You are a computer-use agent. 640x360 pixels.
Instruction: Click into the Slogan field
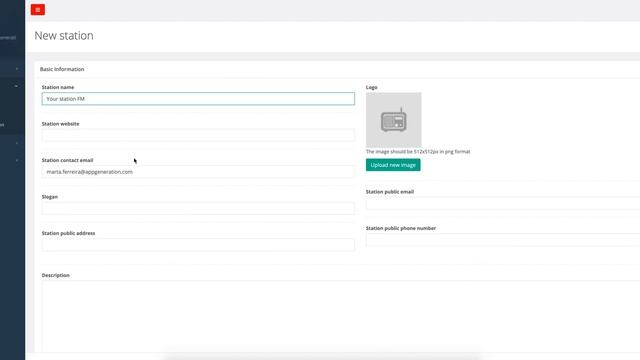pos(198,208)
